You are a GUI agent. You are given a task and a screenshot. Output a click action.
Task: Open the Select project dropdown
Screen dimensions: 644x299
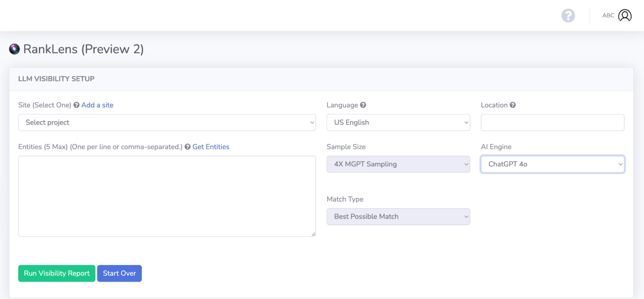[x=167, y=122]
